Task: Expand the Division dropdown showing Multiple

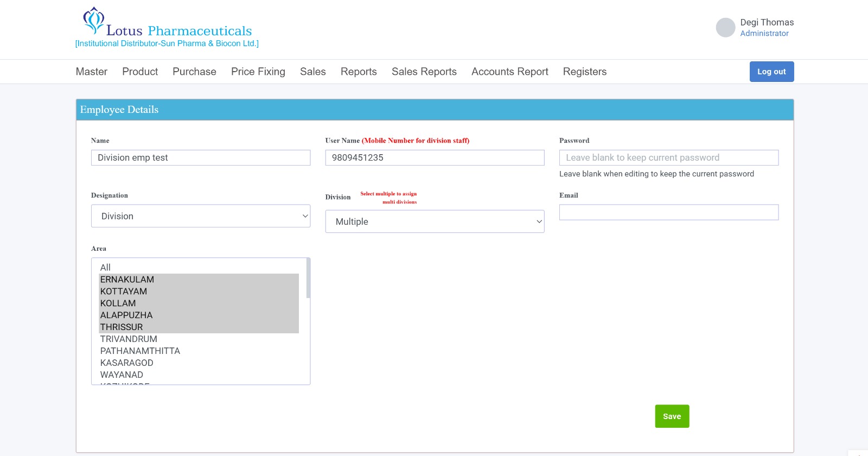Action: click(435, 221)
